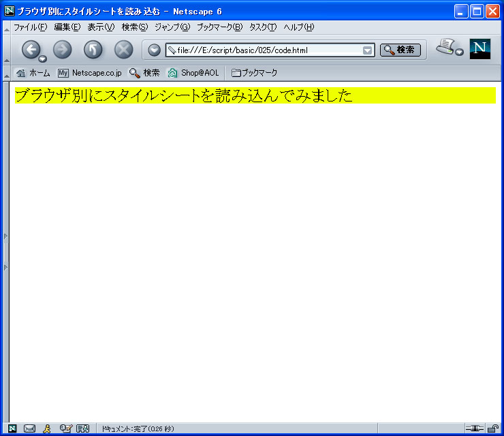Collapse the navigation toolbar with its grippy
This screenshot has height=436, width=504.
click(x=6, y=50)
